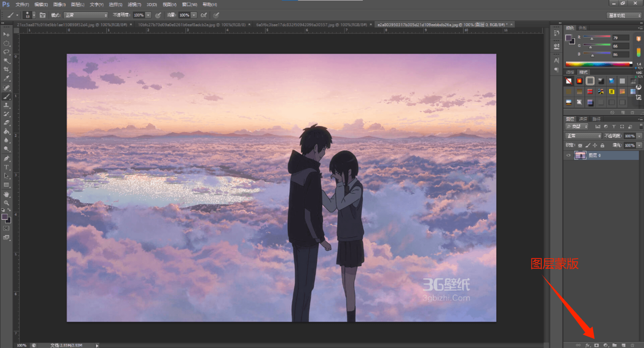Select the Elliptical Marquee tool

[x=6, y=43]
